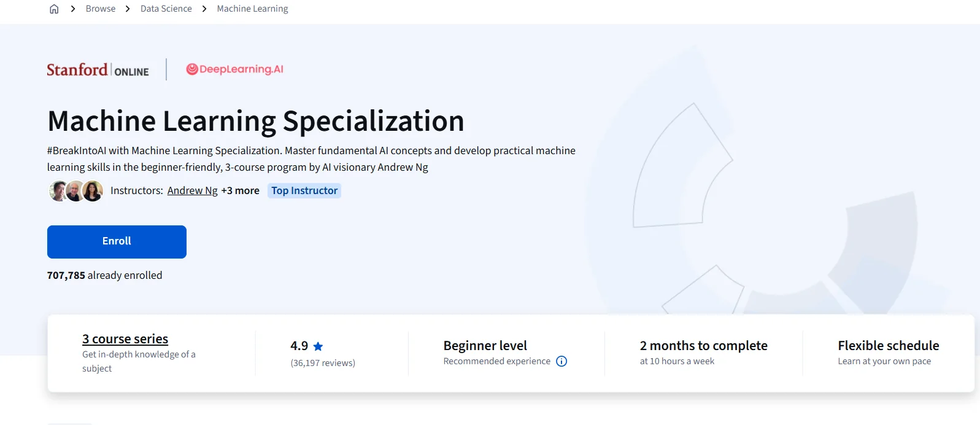Click the recommended experience info icon
The image size is (980, 425).
tap(561, 361)
